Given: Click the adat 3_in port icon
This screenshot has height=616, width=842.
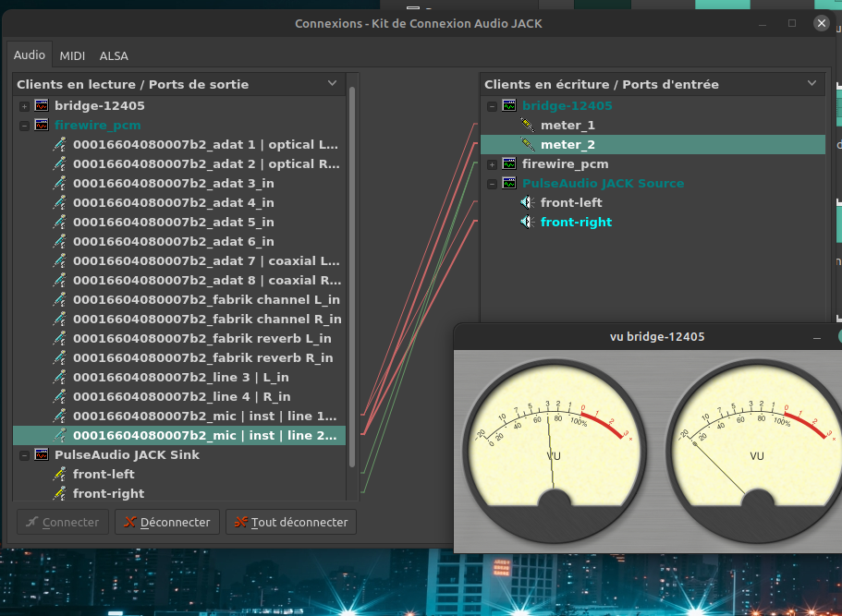Looking at the screenshot, I should coord(60,183).
